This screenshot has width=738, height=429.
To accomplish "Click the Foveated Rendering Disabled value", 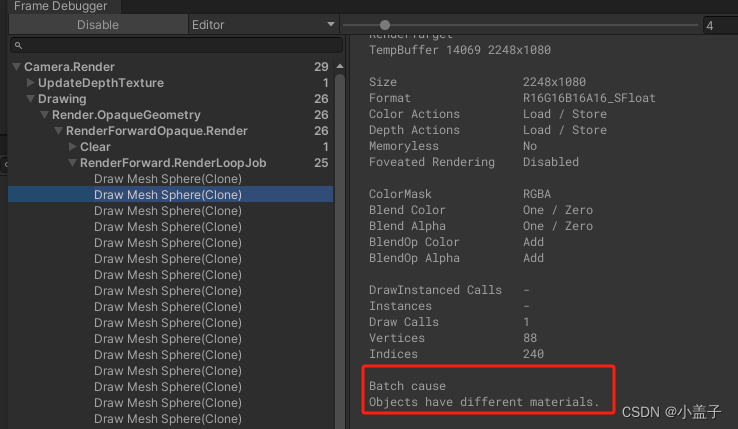I will pyautogui.click(x=551, y=162).
